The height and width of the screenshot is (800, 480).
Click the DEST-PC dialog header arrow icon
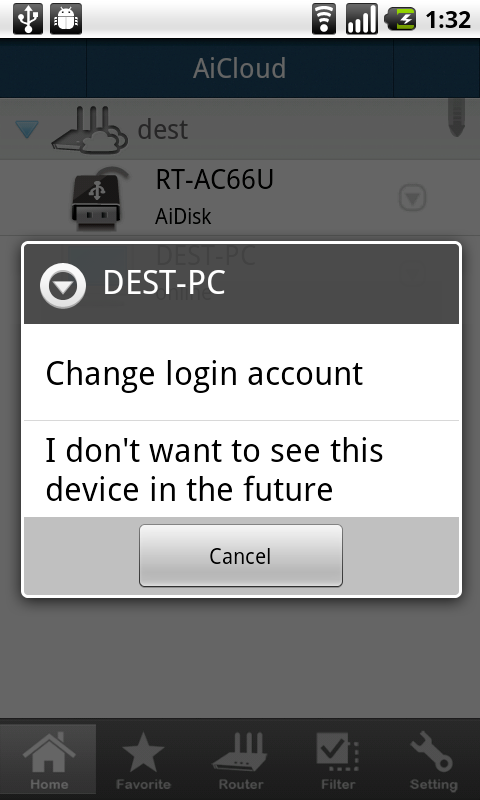coord(63,285)
